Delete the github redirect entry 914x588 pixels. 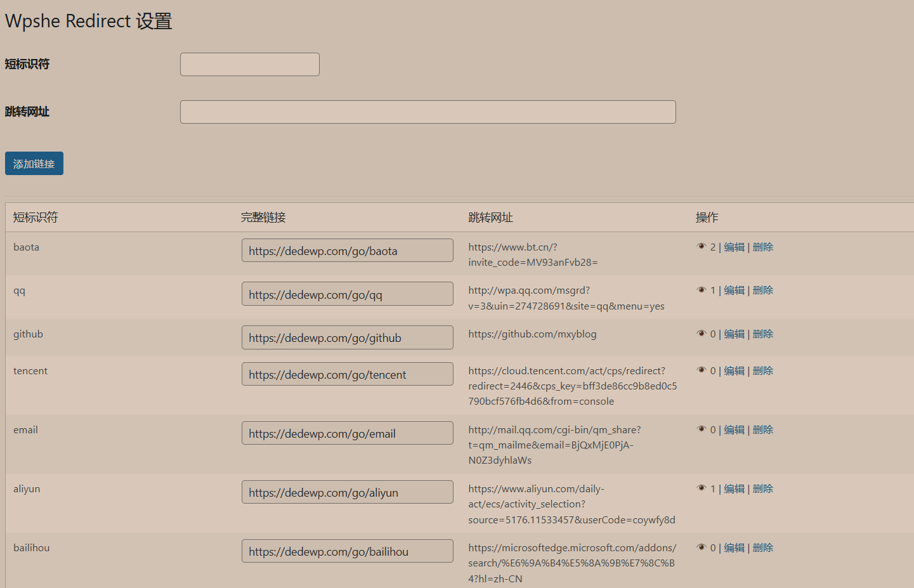click(x=763, y=334)
